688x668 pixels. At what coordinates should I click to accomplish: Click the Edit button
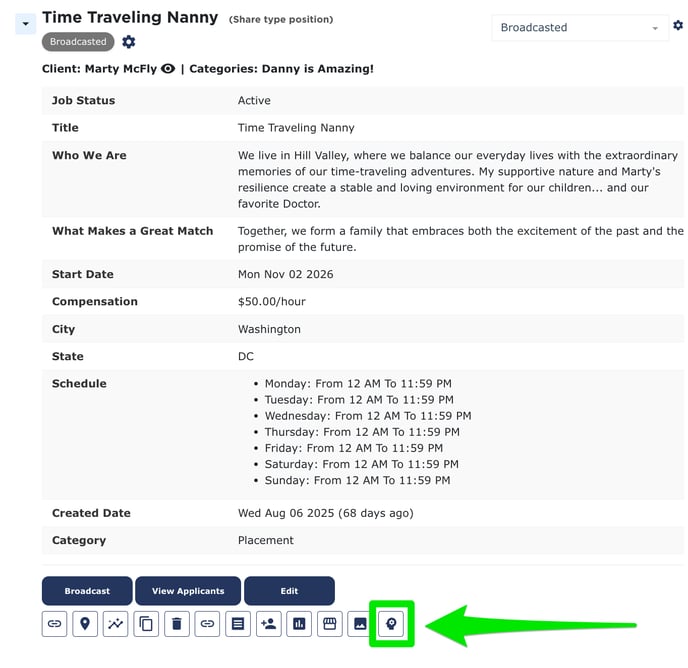289,591
